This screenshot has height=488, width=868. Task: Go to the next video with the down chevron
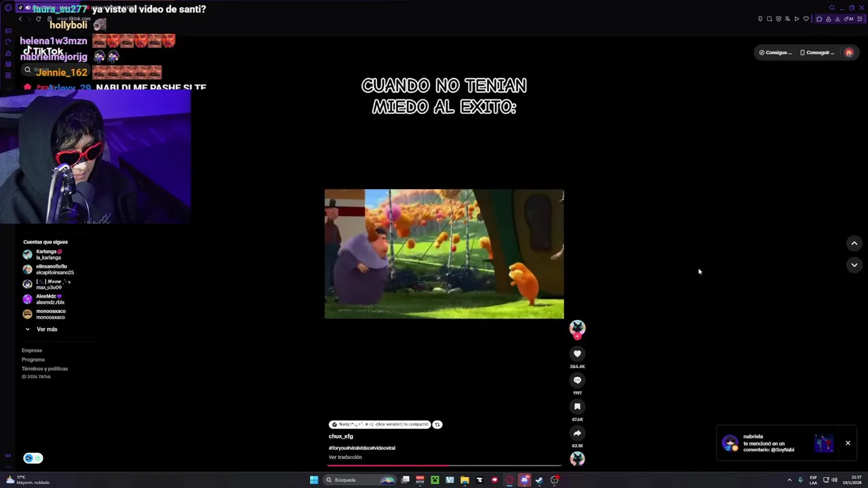pyautogui.click(x=854, y=265)
